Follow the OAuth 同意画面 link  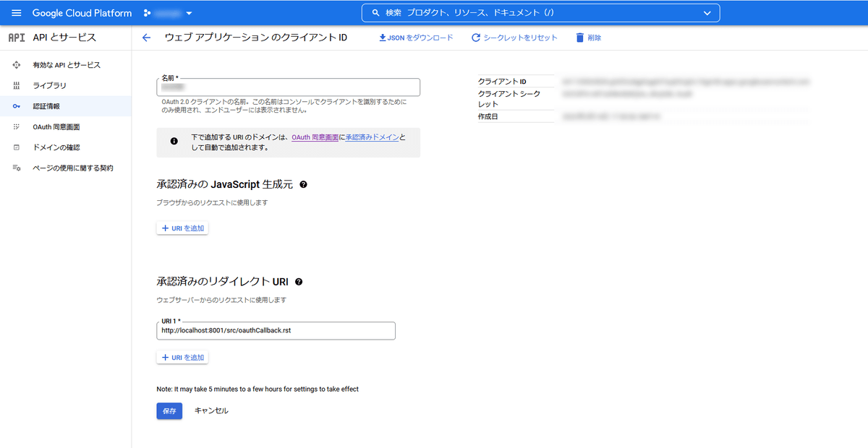[x=315, y=137]
